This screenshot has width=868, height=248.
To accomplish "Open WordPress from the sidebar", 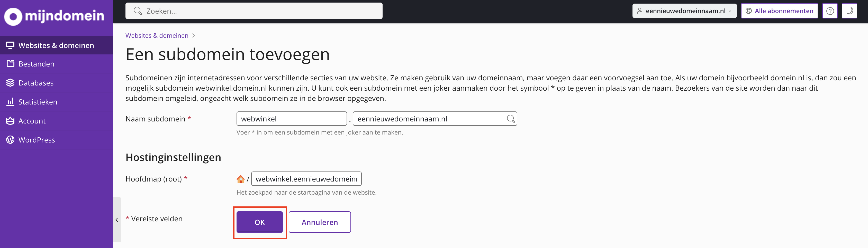I will click(x=37, y=140).
